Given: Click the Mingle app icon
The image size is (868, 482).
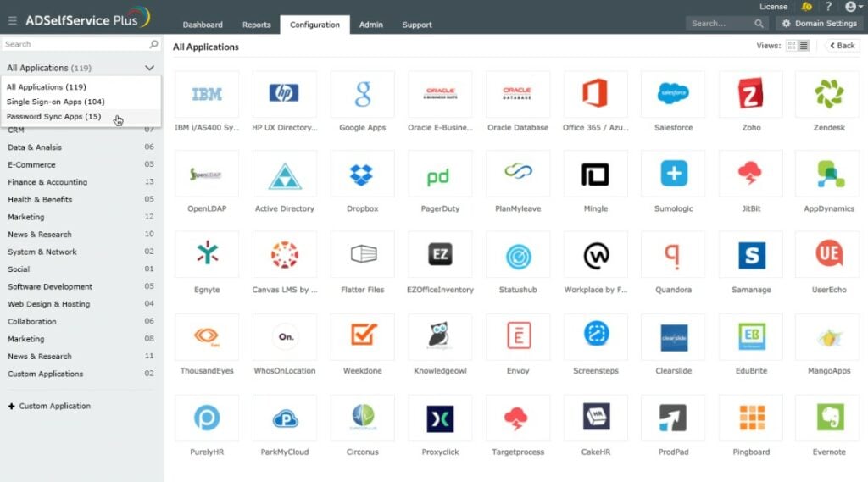Looking at the screenshot, I should coord(596,175).
